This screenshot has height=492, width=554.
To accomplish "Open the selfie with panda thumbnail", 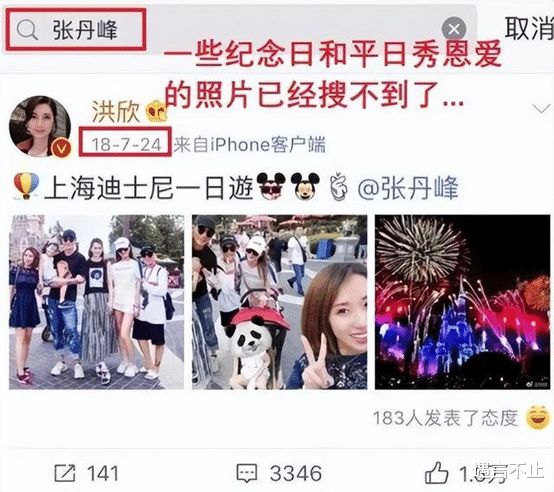I will (279, 302).
